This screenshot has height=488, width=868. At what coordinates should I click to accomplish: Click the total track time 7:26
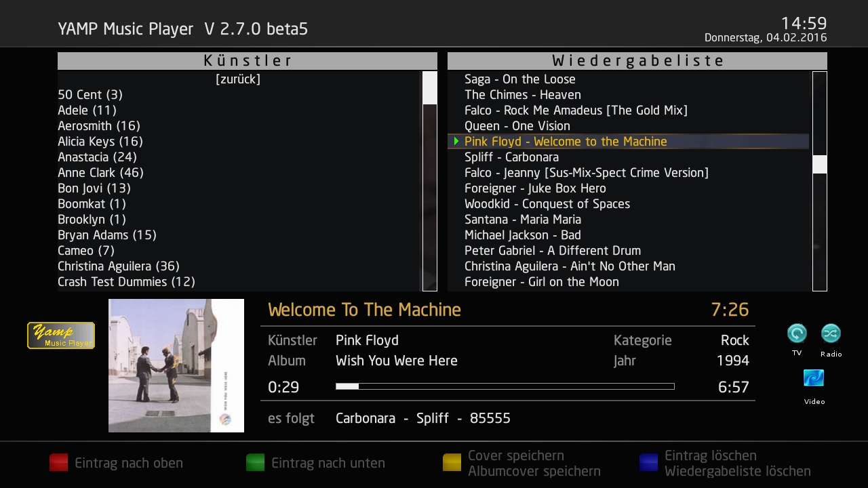point(730,310)
